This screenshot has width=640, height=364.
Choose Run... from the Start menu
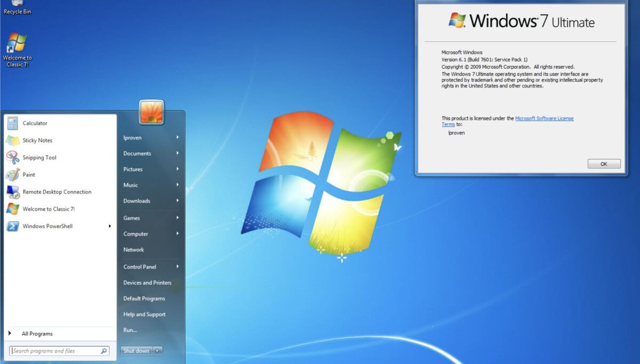coord(130,330)
